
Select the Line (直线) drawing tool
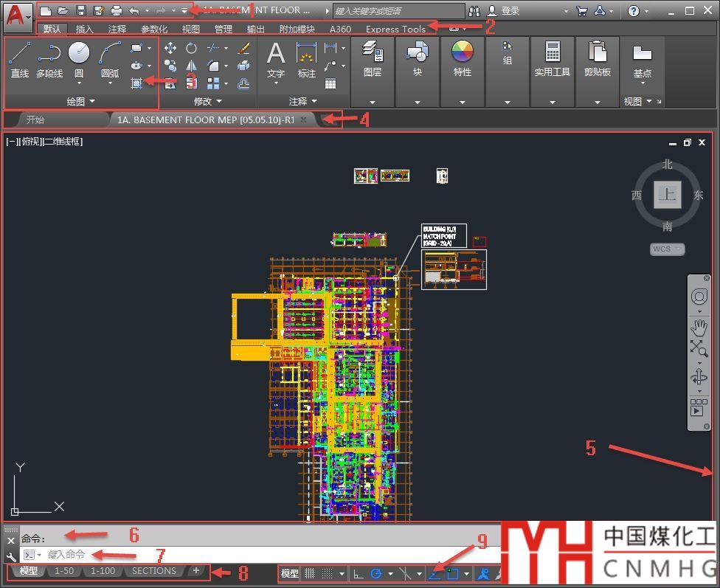(x=20, y=53)
